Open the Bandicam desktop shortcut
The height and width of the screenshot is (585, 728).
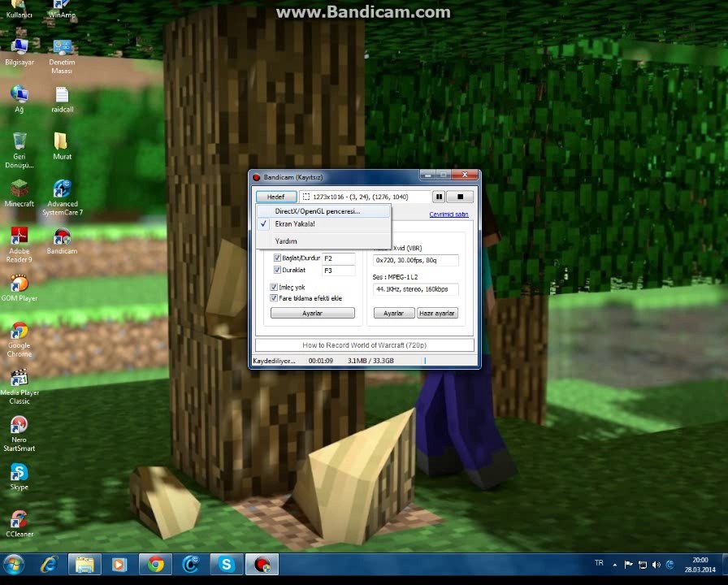coord(62,241)
